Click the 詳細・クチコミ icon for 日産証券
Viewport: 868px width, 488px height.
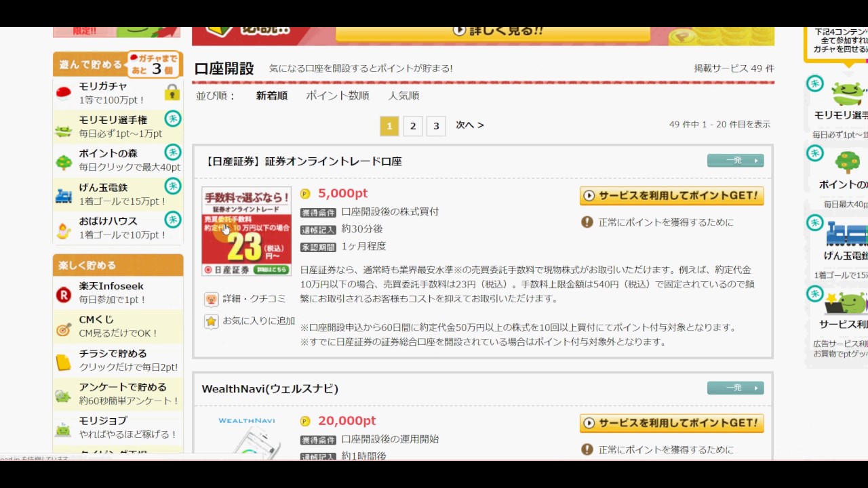click(x=211, y=299)
